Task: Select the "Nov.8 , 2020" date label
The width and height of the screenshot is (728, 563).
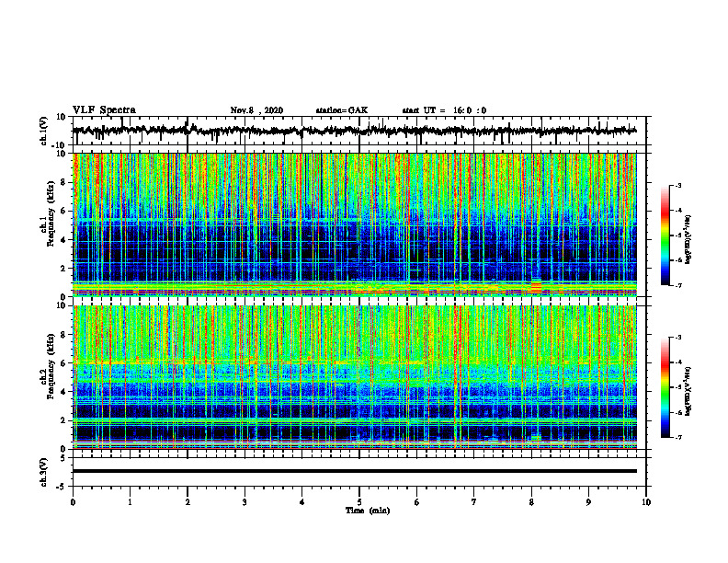Action: (x=256, y=110)
